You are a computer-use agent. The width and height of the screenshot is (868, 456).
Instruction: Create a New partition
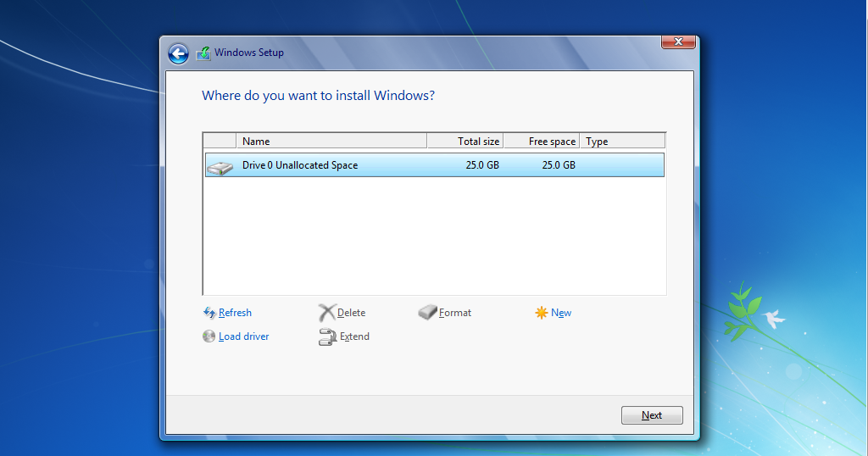point(561,313)
